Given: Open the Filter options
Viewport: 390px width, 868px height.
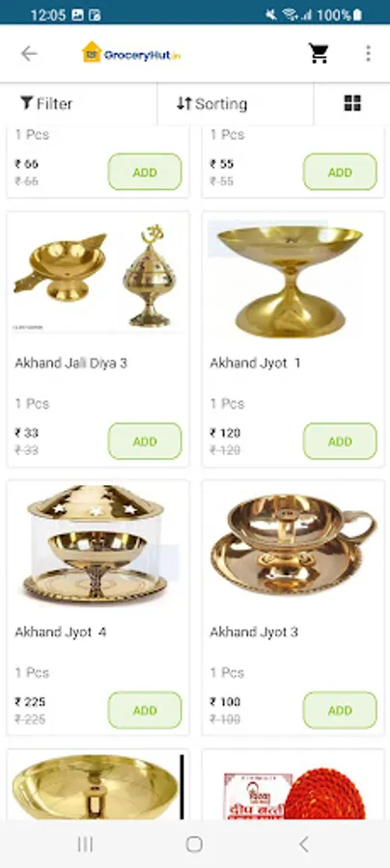Looking at the screenshot, I should 46,103.
